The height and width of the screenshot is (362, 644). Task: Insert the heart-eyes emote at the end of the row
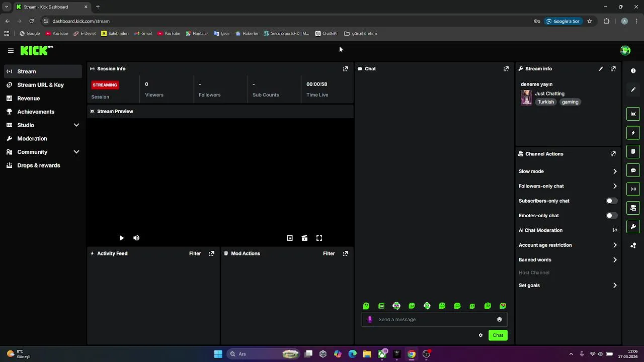503,306
